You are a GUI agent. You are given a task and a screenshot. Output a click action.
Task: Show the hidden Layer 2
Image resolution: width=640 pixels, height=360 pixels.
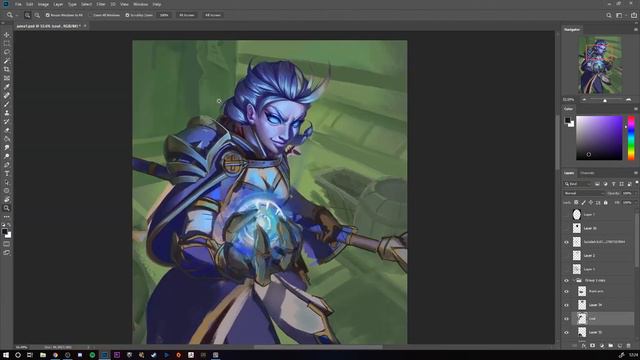click(567, 256)
